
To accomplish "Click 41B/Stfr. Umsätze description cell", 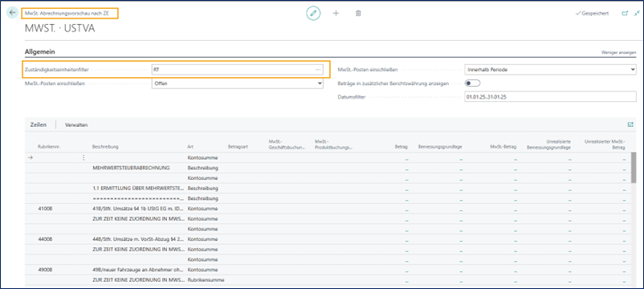I will 138,209.
